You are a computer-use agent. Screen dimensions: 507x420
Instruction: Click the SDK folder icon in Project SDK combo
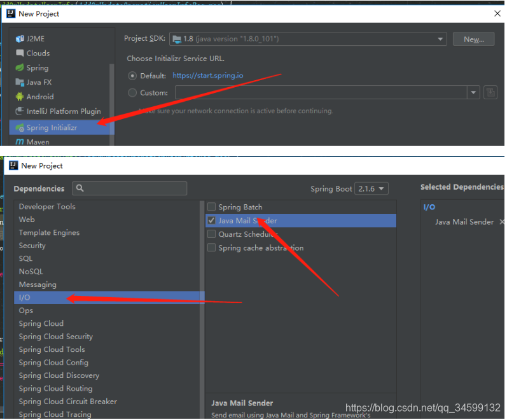[177, 39]
